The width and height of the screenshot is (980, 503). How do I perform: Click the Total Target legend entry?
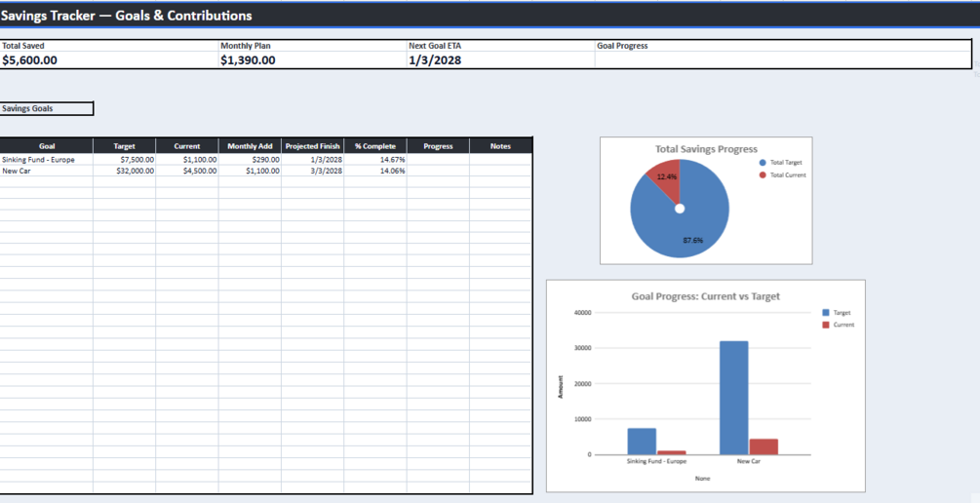click(781, 163)
